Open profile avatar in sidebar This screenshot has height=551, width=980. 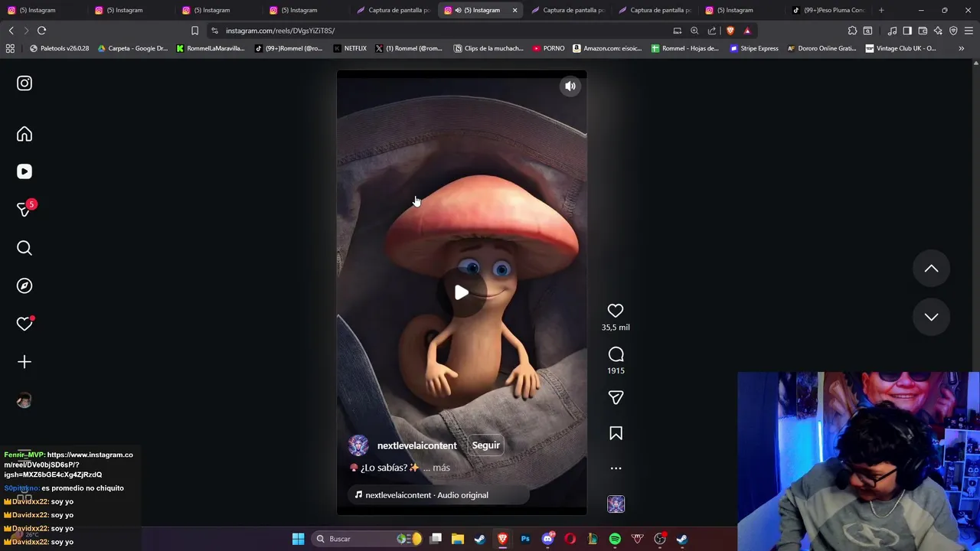pyautogui.click(x=24, y=400)
